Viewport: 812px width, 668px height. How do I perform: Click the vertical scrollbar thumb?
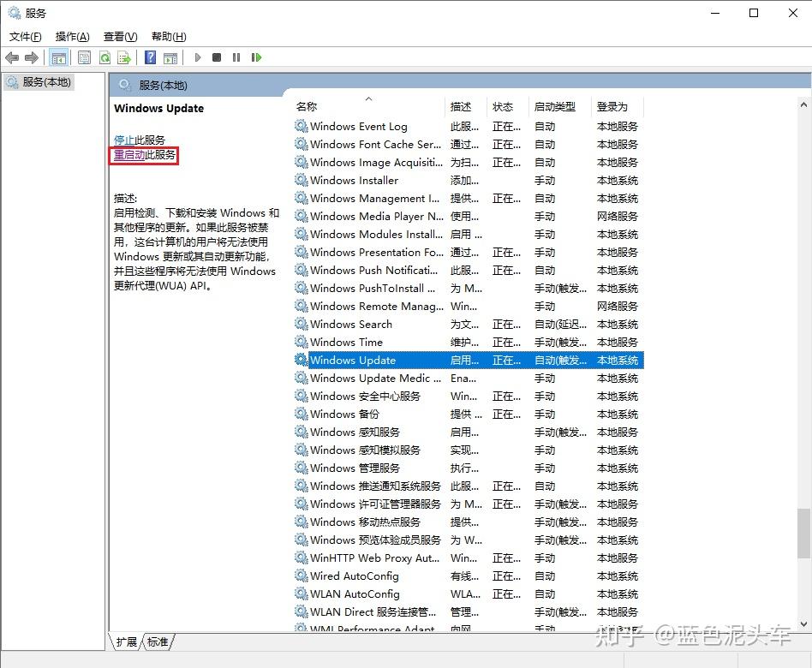tap(803, 534)
